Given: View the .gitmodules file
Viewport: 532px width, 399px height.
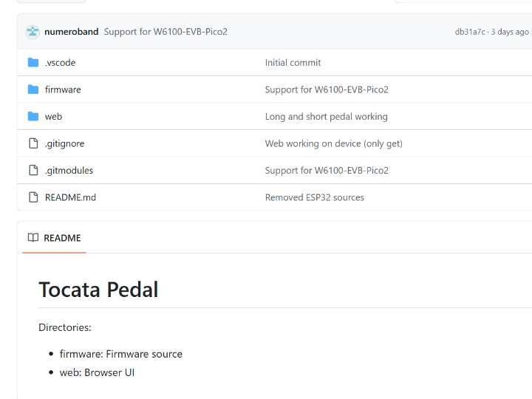Looking at the screenshot, I should click(69, 170).
